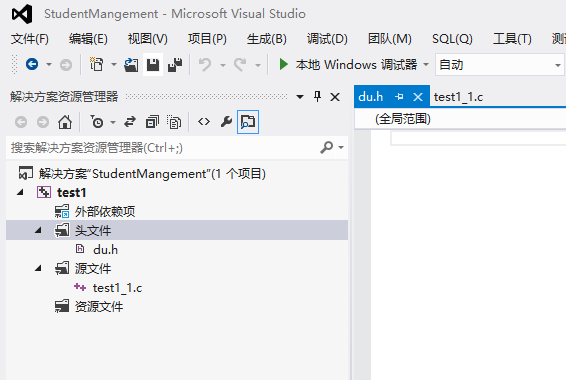Undo the last action
Viewport: 566px width, 380px height.
click(x=205, y=65)
